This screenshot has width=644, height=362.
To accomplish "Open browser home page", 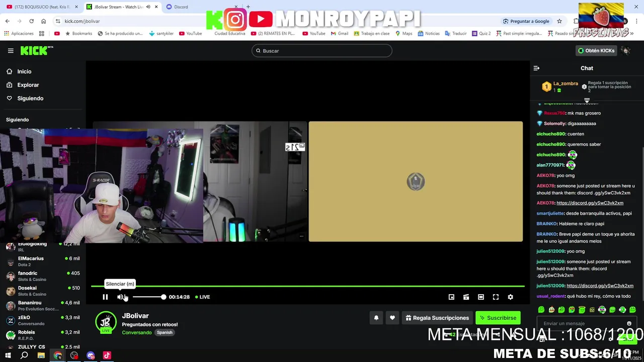I will (43, 21).
